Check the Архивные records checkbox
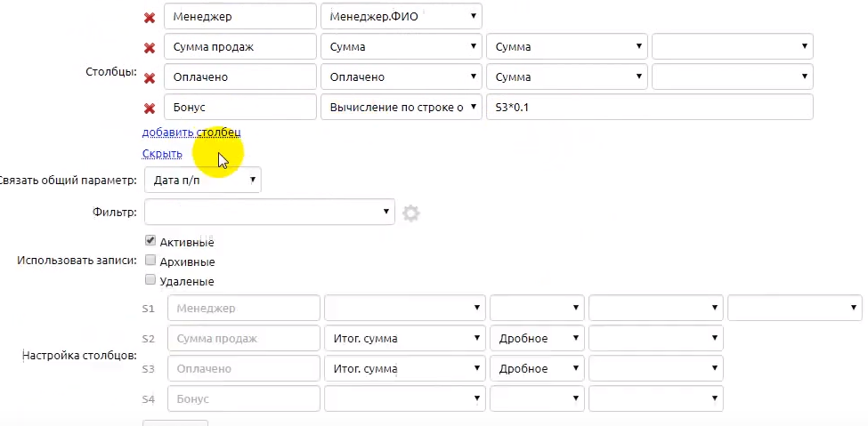The height and width of the screenshot is (426, 868). coord(150,261)
